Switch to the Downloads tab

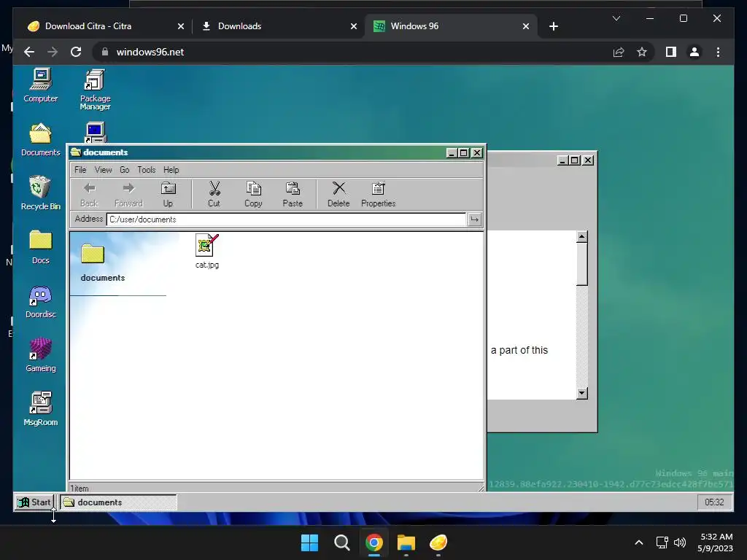pyautogui.click(x=279, y=26)
